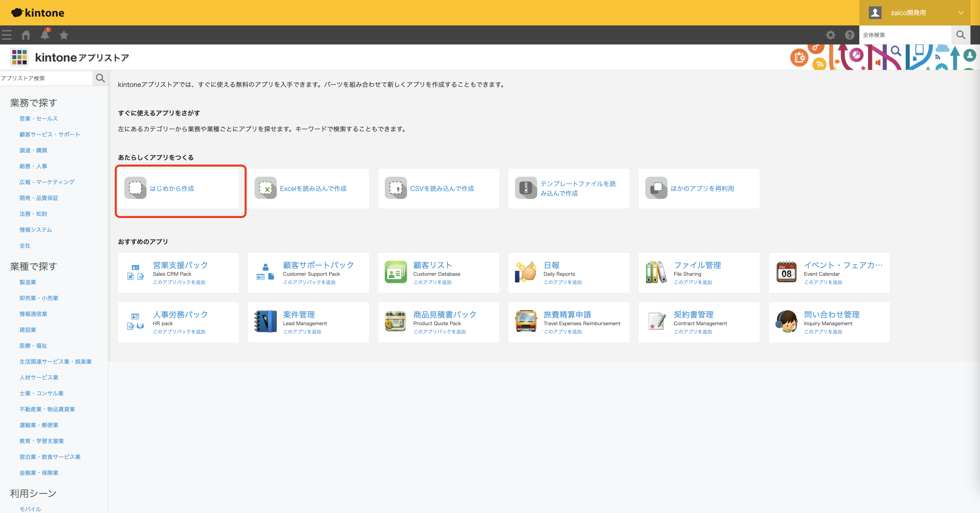Select 顧客サービス・サポート category
Screen dimensions: 980x513
(50, 135)
